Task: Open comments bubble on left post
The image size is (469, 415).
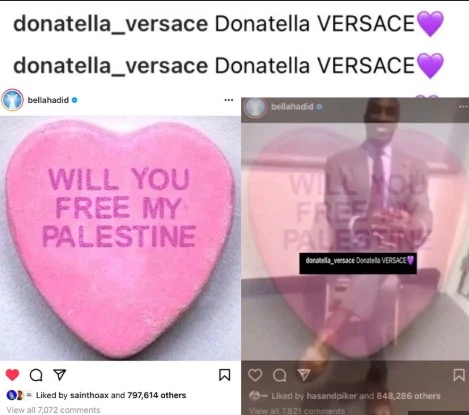Action: 36,375
